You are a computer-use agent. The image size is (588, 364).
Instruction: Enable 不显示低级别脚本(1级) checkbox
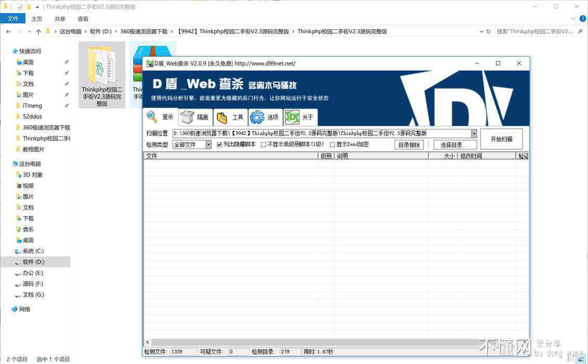264,145
